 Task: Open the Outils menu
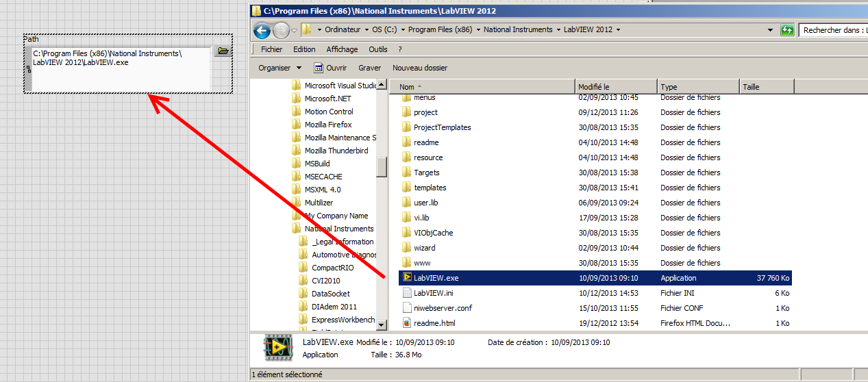point(378,49)
